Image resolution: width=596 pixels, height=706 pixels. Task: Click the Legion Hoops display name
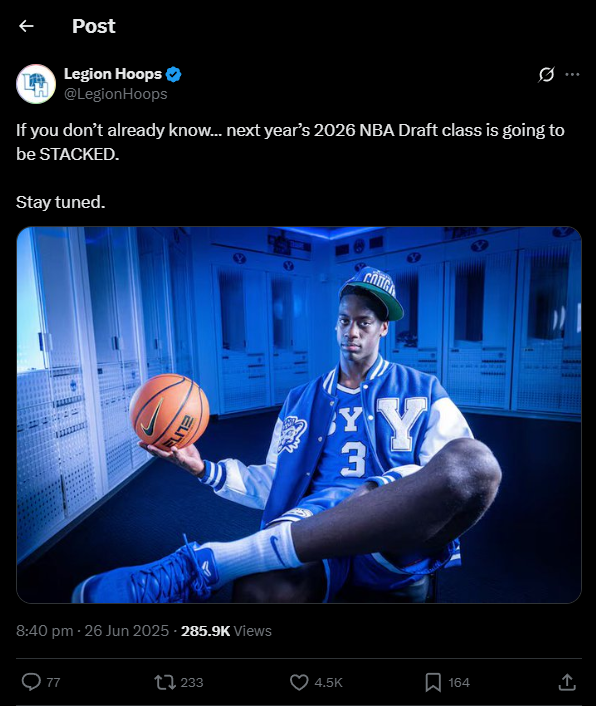click(x=113, y=74)
